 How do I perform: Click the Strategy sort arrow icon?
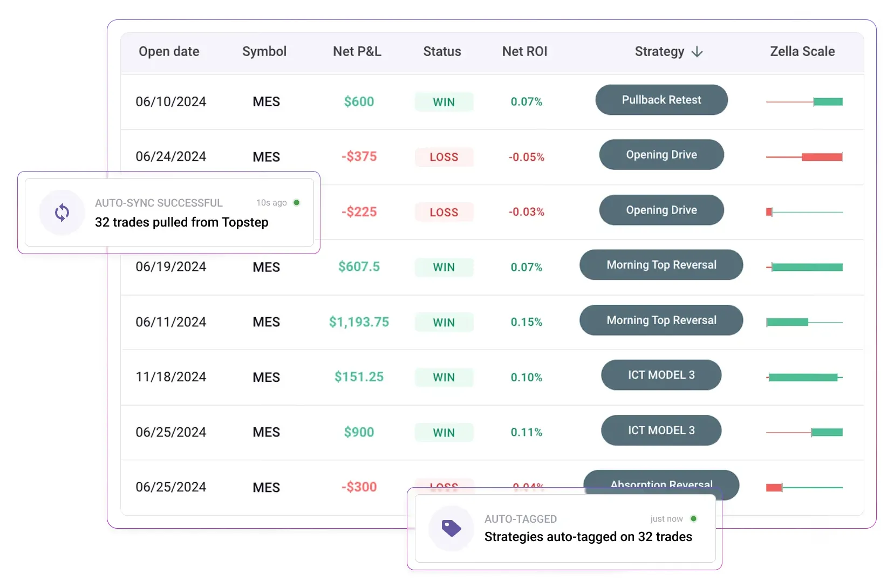click(x=697, y=52)
